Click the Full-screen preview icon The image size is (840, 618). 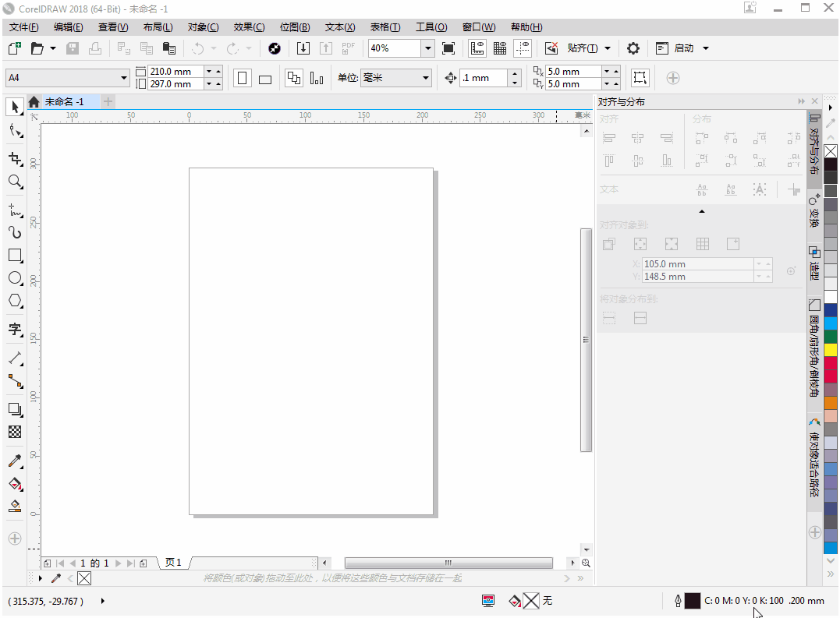point(448,48)
